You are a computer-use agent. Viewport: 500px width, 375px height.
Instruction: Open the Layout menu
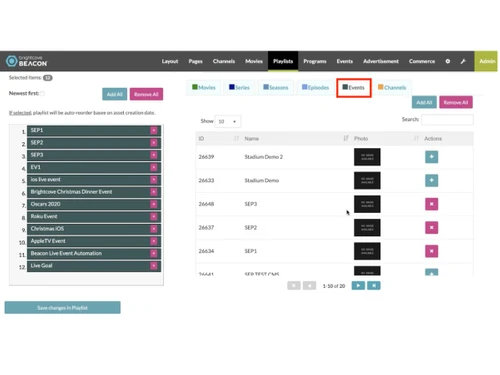pos(170,61)
